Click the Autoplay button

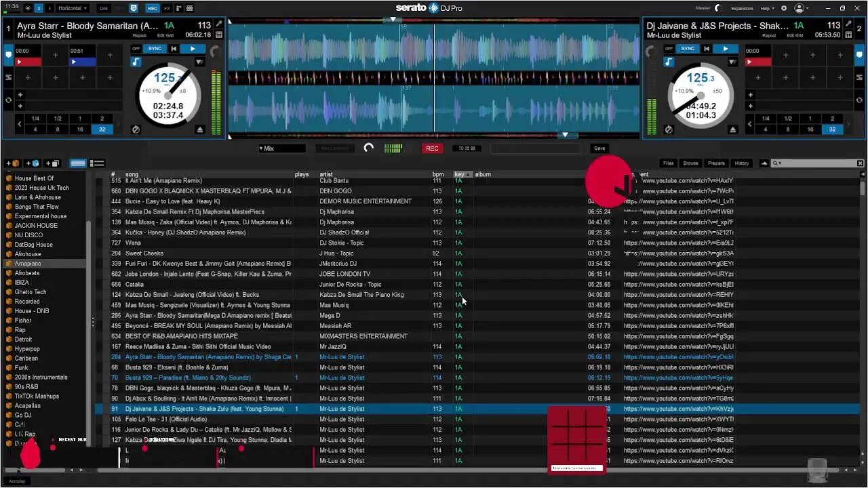pyautogui.click(x=16, y=481)
